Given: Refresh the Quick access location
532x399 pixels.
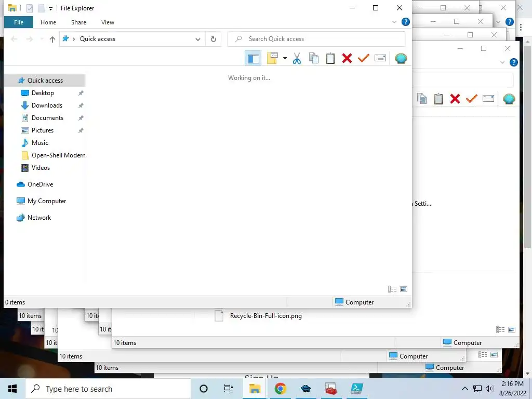Looking at the screenshot, I should coord(214,39).
